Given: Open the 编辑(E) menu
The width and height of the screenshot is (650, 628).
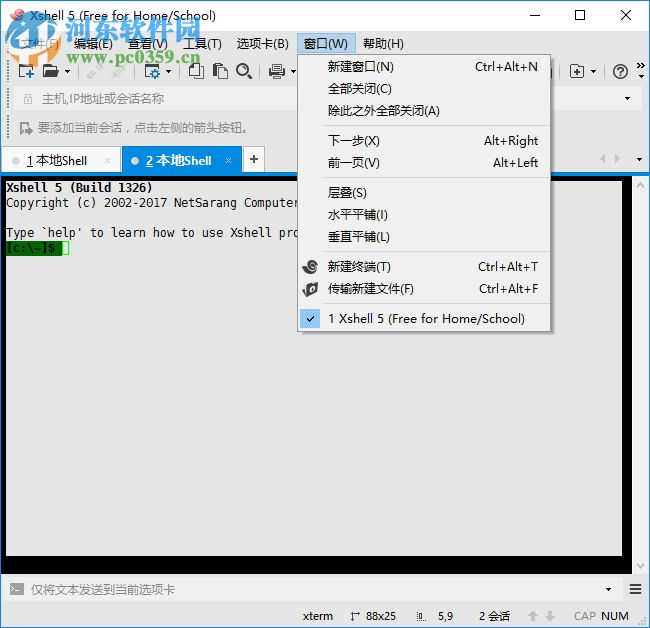Looking at the screenshot, I should [94, 44].
